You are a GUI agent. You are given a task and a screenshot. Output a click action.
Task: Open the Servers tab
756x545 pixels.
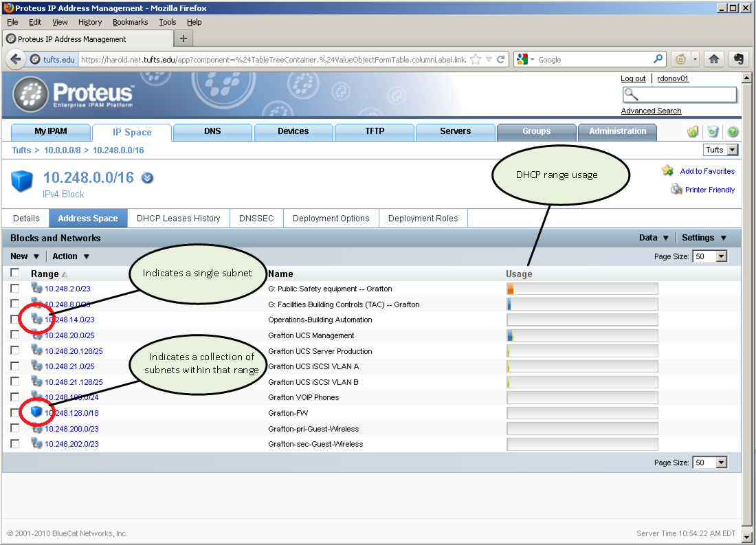tap(455, 131)
